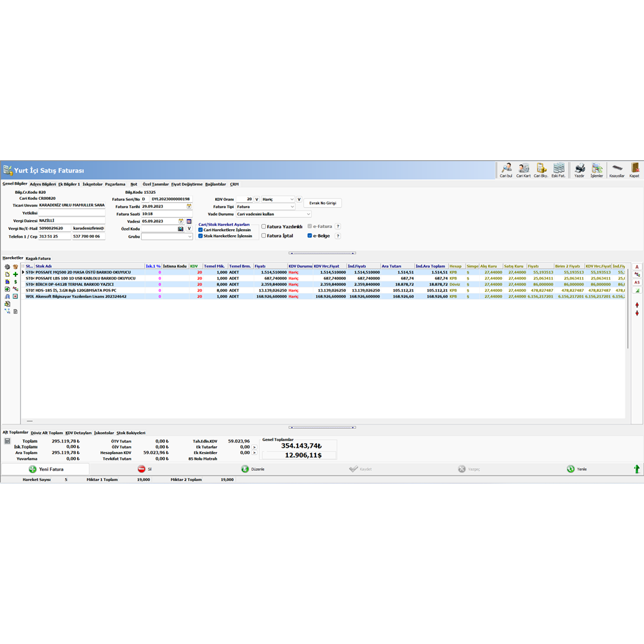The width and height of the screenshot is (644, 644).
Task: Click the Ticari Unvanı input field
Action: coord(71,205)
